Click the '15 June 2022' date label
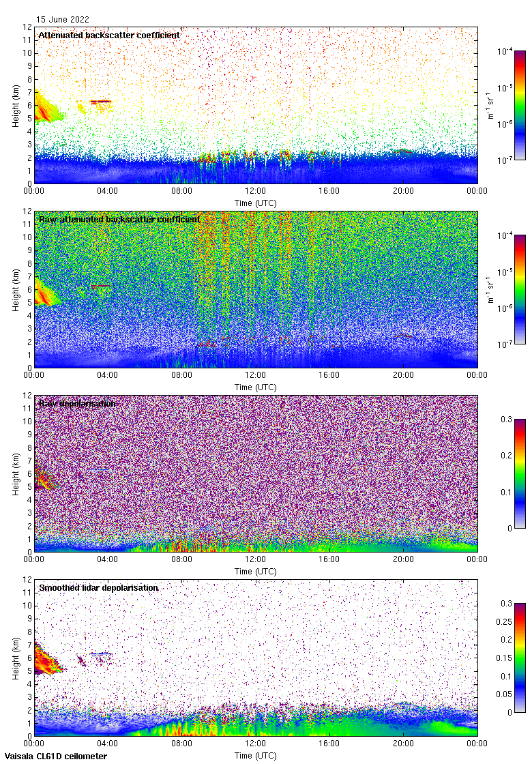The width and height of the screenshot is (532, 764). [63, 20]
